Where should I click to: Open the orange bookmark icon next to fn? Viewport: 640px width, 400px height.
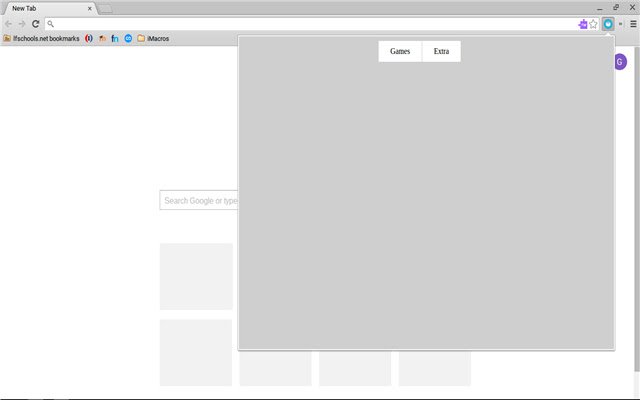coord(102,38)
